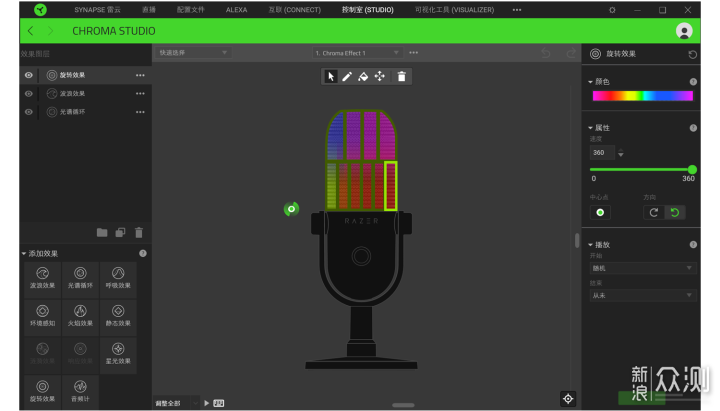Image resolution: width=720 pixels, height=411 pixels.
Task: Switch to 可视化工具 (VISUALIZER) tab
Action: [x=455, y=10]
